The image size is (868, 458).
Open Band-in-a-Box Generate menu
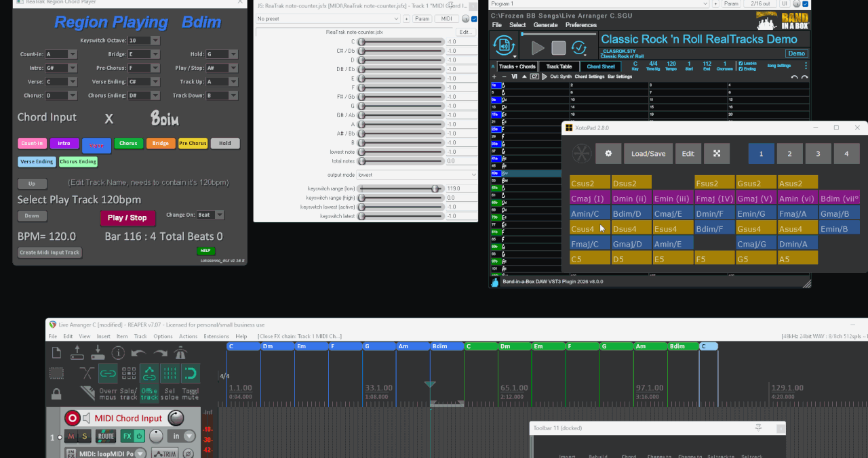click(x=545, y=25)
